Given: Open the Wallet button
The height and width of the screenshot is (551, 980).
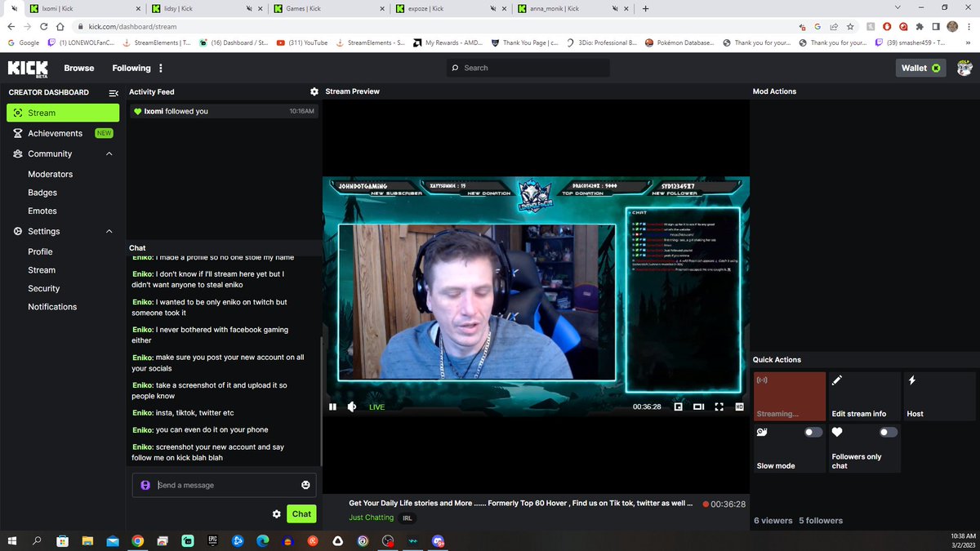Looking at the screenshot, I should click(920, 68).
